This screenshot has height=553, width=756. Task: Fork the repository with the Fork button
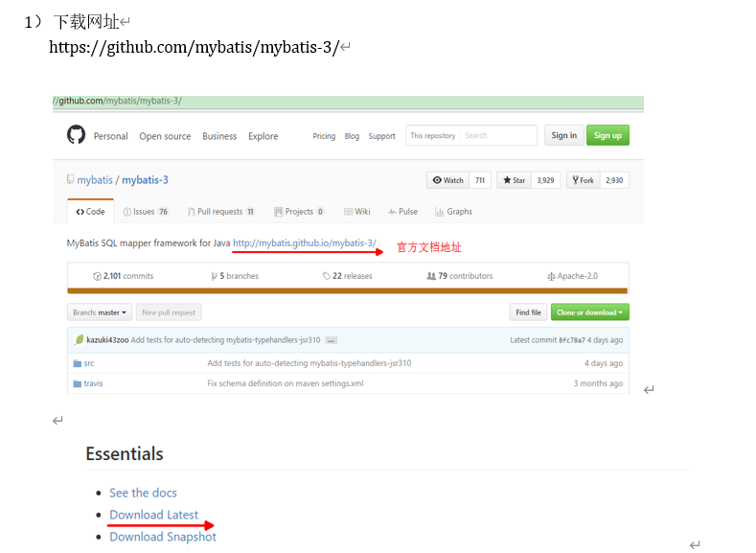pos(584,180)
